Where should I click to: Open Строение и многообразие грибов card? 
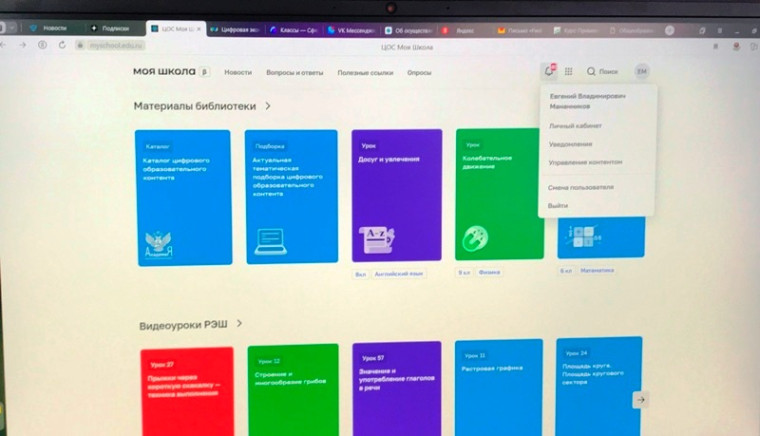pyautogui.click(x=294, y=389)
